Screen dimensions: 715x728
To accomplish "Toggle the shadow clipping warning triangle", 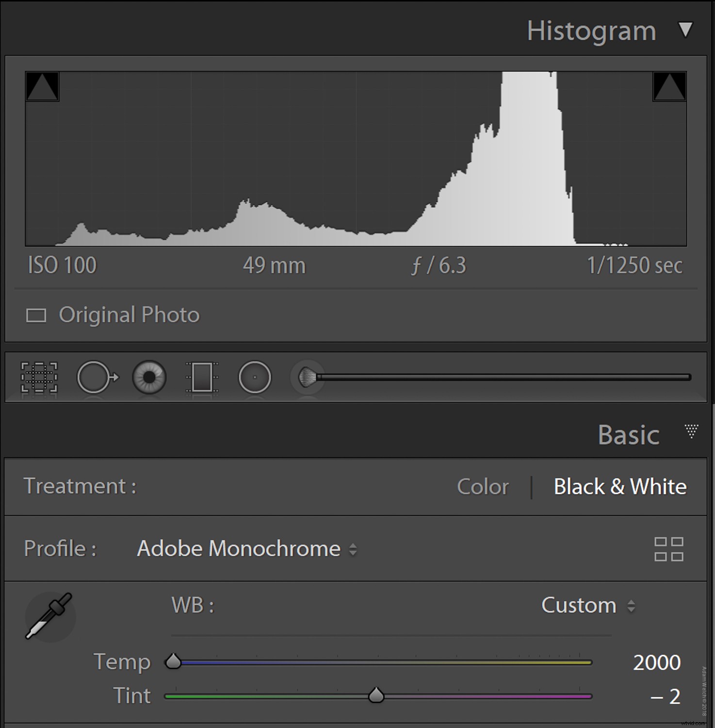I will pos(41,87).
